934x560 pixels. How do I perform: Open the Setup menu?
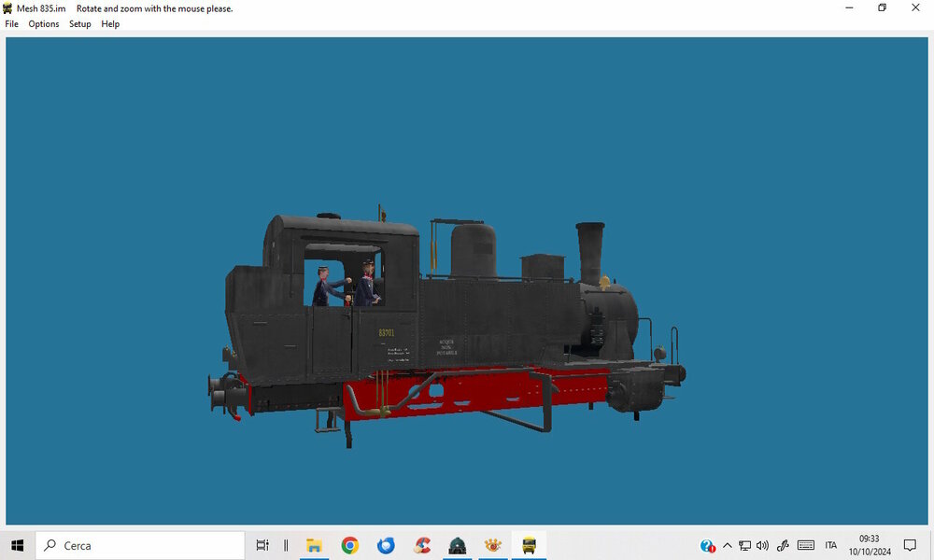(79, 24)
